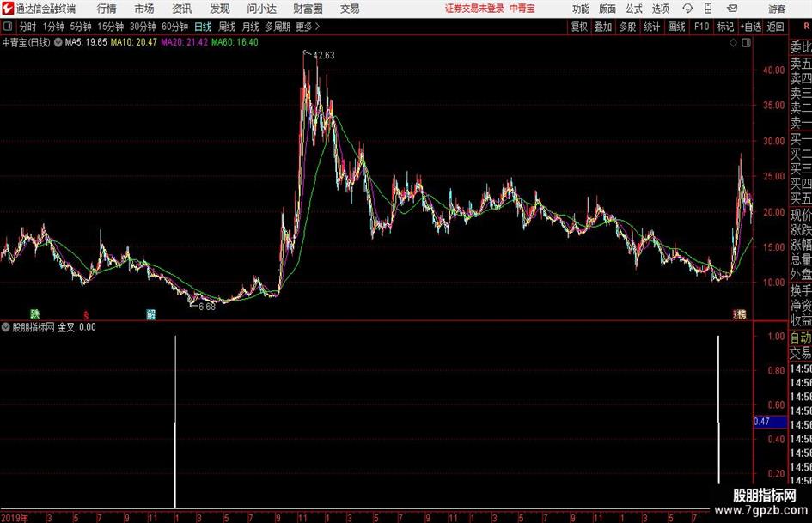Select the 多周期 multi-period view
This screenshot has width=812, height=523.
pos(278,27)
